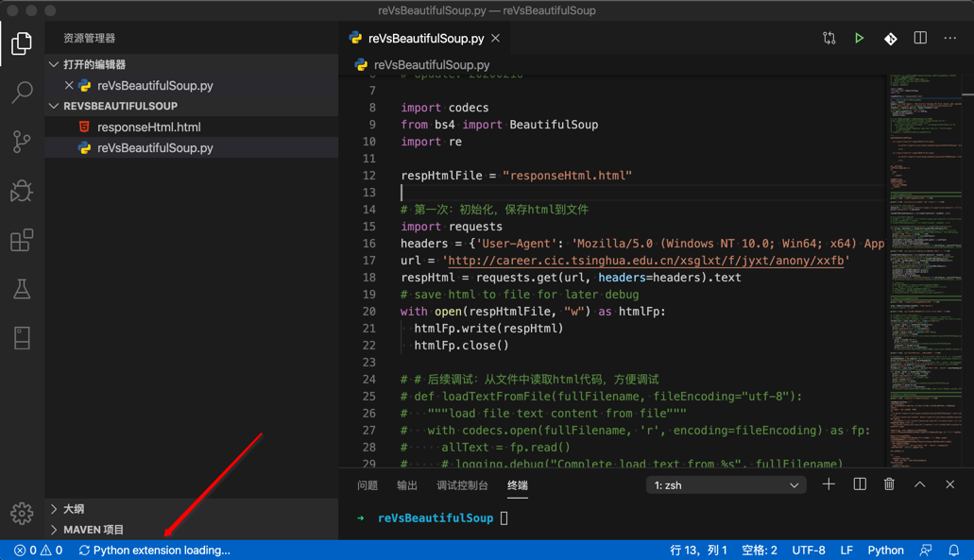
Task: Click the feedback icon in status bar
Action: tap(926, 550)
